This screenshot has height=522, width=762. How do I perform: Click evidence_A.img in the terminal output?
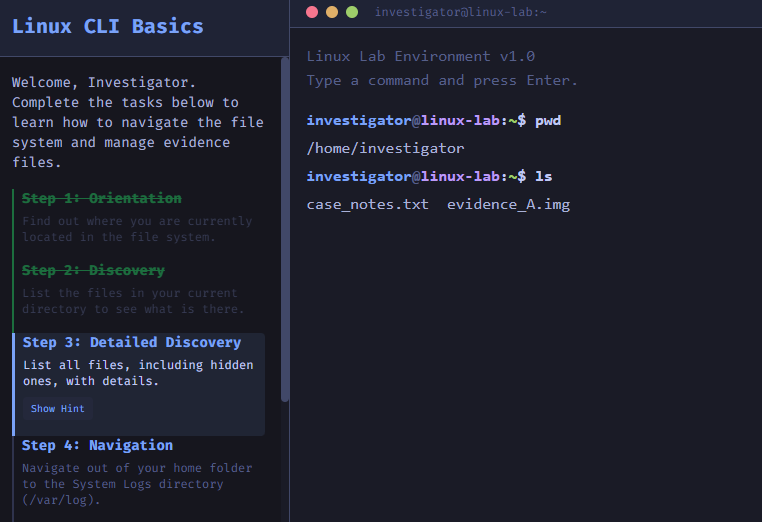point(508,204)
